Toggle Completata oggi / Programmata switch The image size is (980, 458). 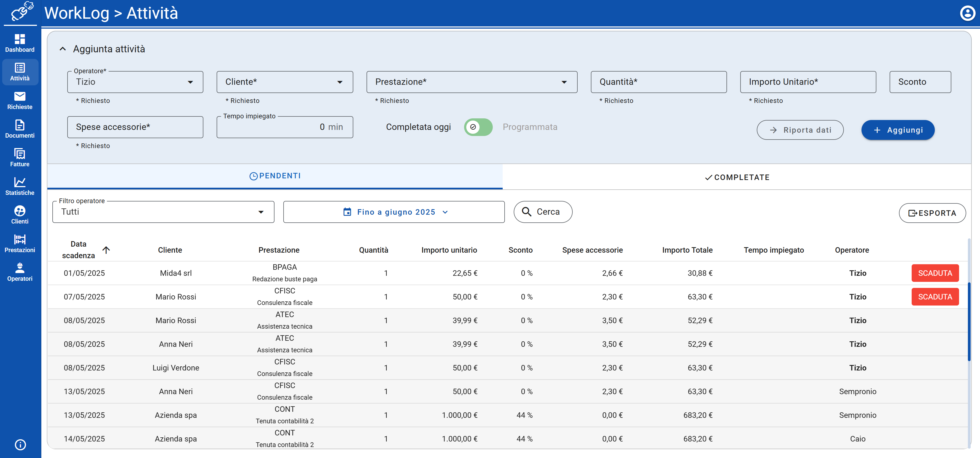(x=478, y=127)
